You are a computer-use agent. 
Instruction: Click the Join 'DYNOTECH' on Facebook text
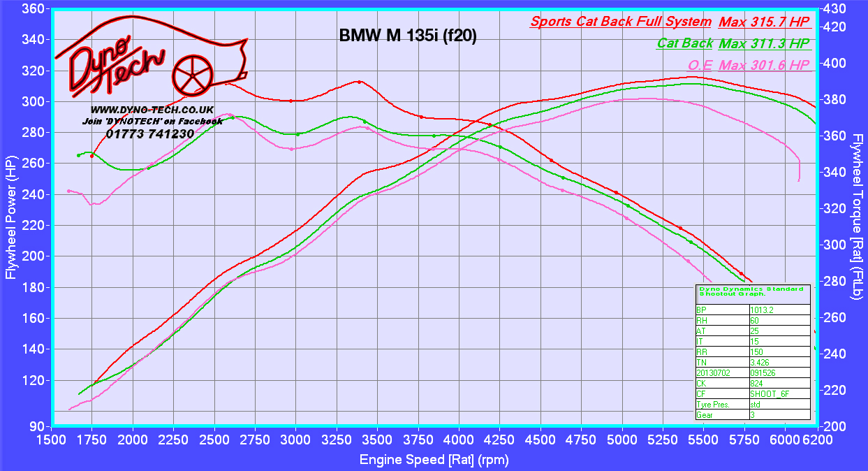(x=152, y=122)
